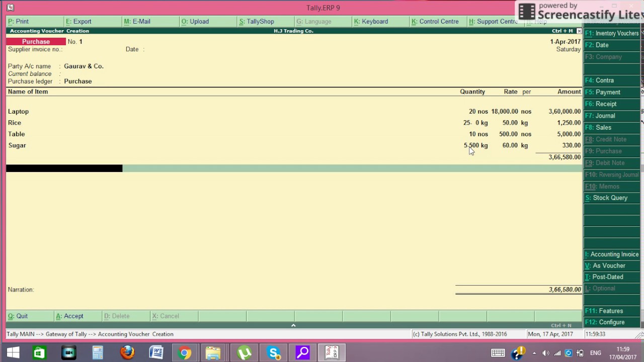Open the on-screen keyboard tray icon
644x362 pixels.
498,353
